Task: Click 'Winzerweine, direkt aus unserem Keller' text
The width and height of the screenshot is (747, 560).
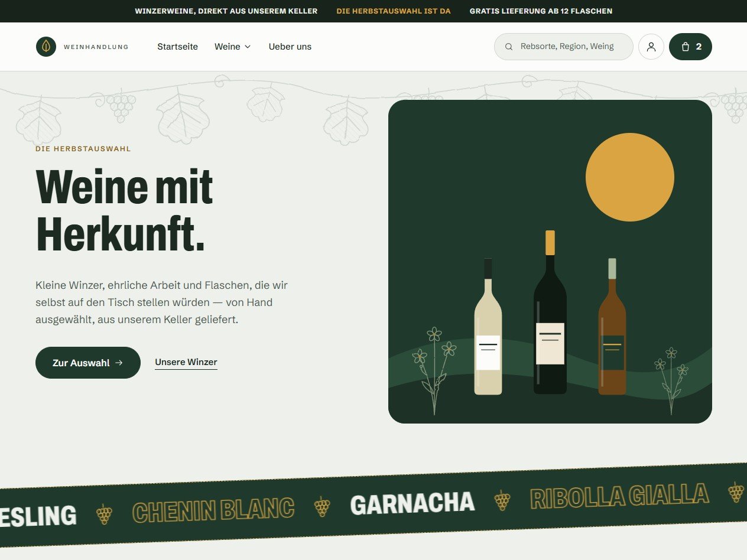Action: (x=226, y=11)
